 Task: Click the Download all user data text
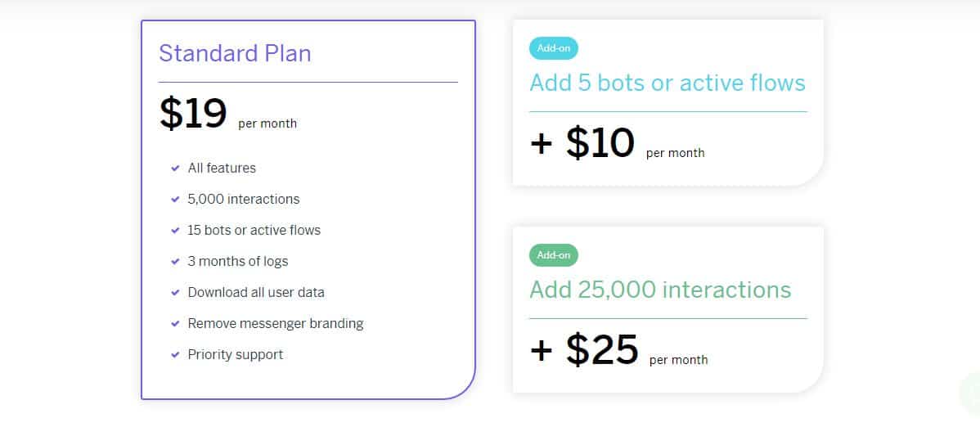[256, 293]
